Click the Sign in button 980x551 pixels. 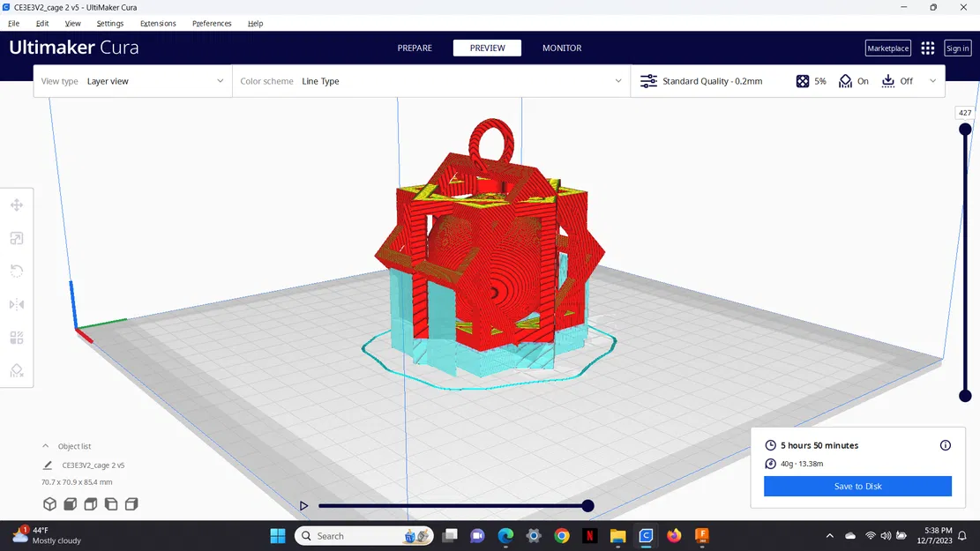click(957, 48)
